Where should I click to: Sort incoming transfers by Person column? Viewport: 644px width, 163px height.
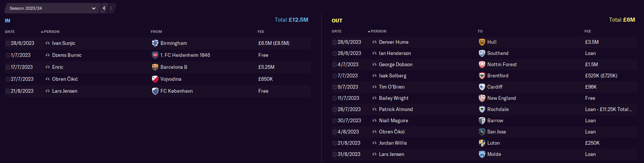click(x=50, y=32)
